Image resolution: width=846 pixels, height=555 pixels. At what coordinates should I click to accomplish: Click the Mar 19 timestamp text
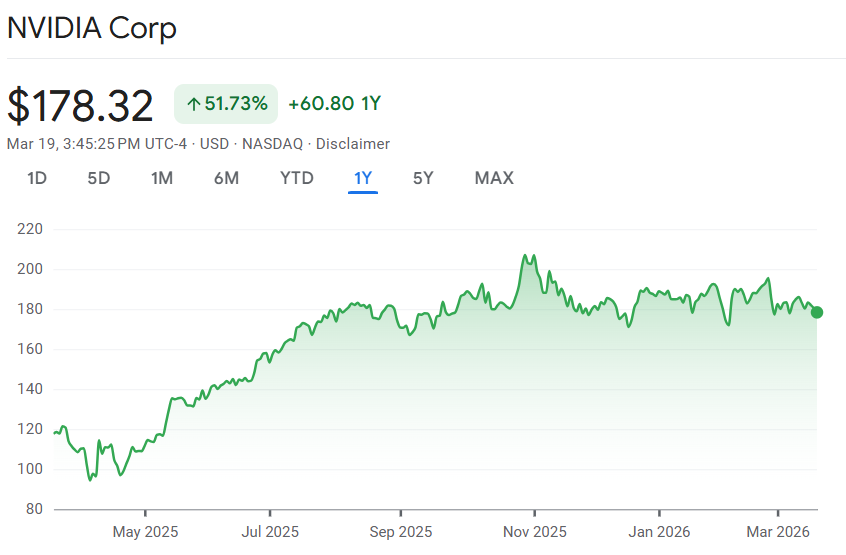pyautogui.click(x=97, y=144)
